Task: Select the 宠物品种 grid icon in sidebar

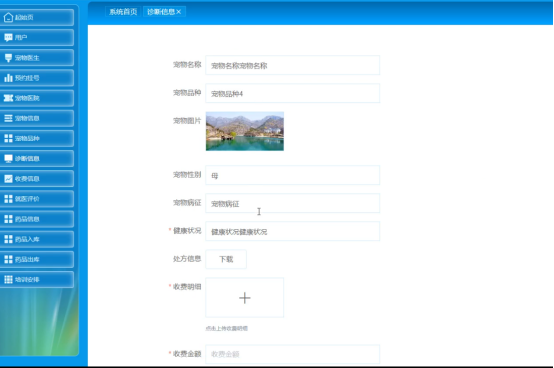Action: coord(8,138)
